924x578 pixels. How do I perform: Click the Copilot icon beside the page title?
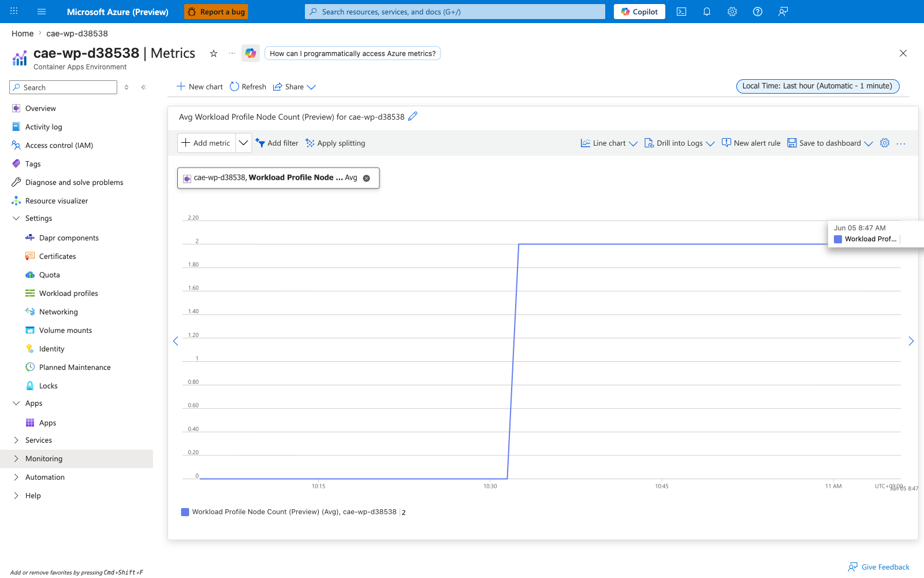click(x=251, y=53)
